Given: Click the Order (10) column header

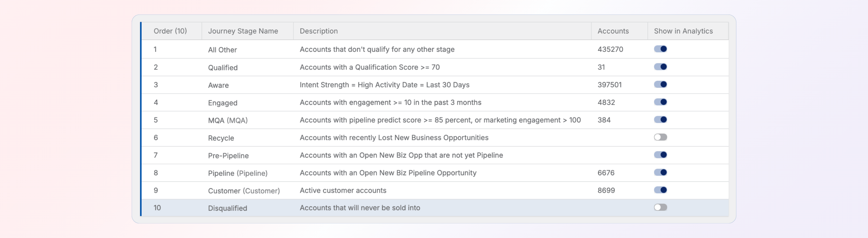Looking at the screenshot, I should (x=170, y=31).
